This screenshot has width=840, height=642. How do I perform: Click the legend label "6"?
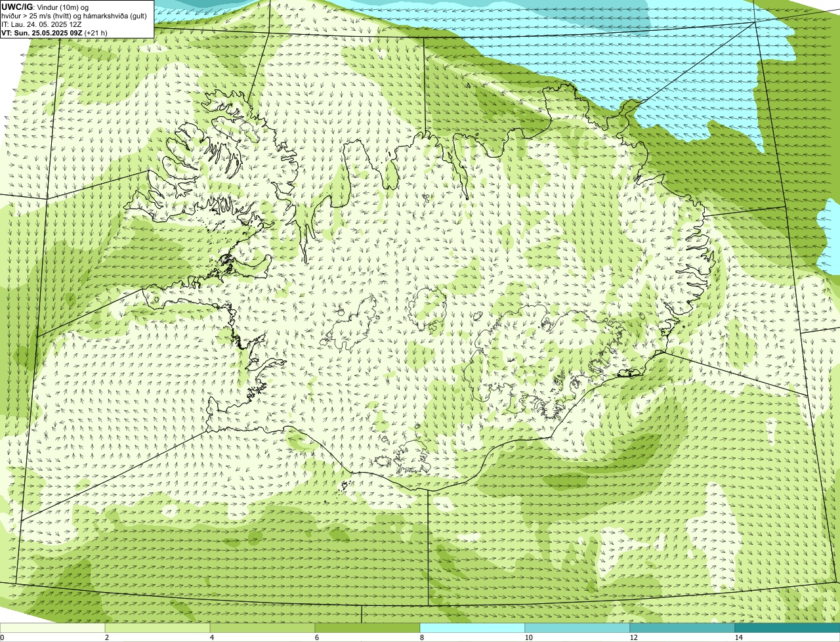click(x=316, y=637)
